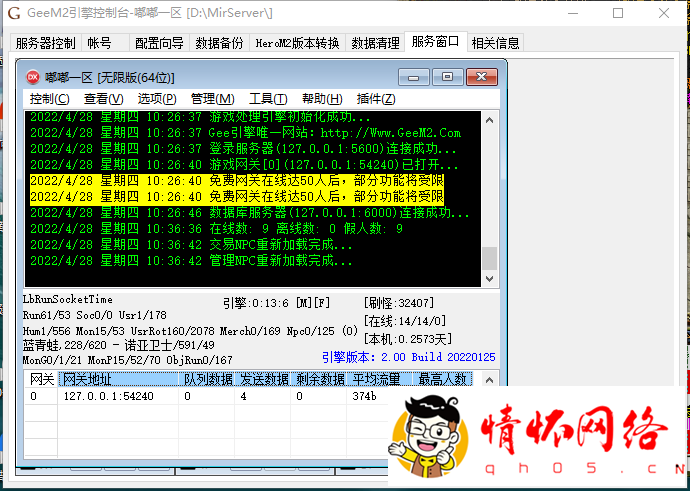Open the 工具(T) menu
Image resolution: width=690 pixels, height=491 pixels.
pos(268,99)
